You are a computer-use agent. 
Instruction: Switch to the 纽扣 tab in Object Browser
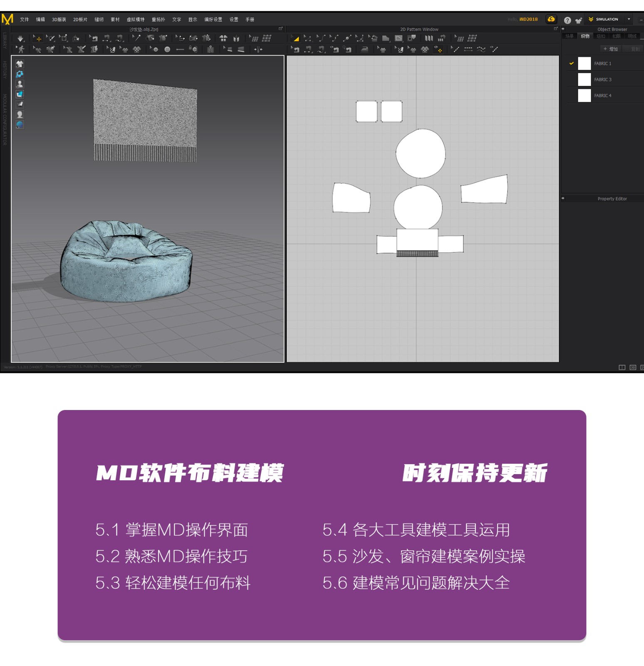tap(601, 37)
